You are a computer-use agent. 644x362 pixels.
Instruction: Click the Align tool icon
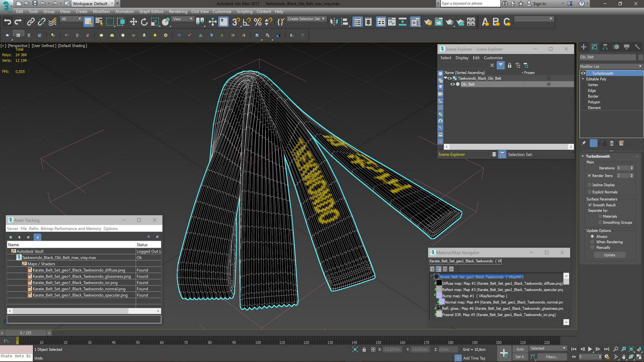pos(344,22)
